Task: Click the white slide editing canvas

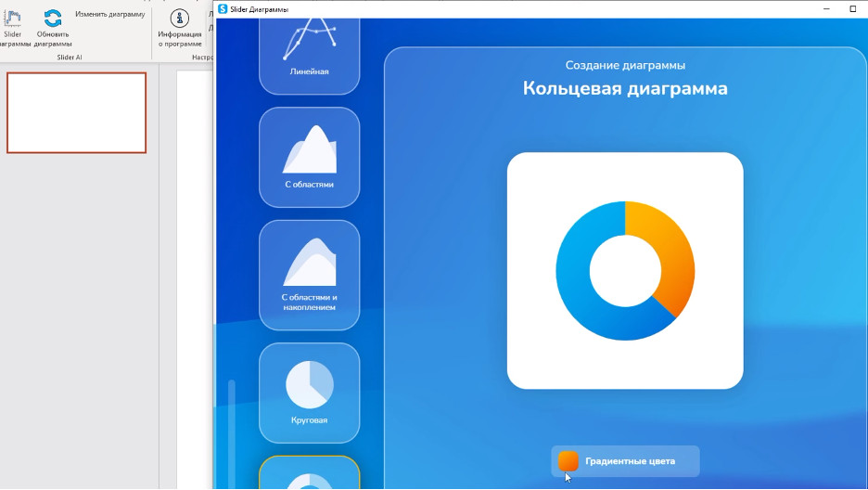Action: tap(195, 278)
